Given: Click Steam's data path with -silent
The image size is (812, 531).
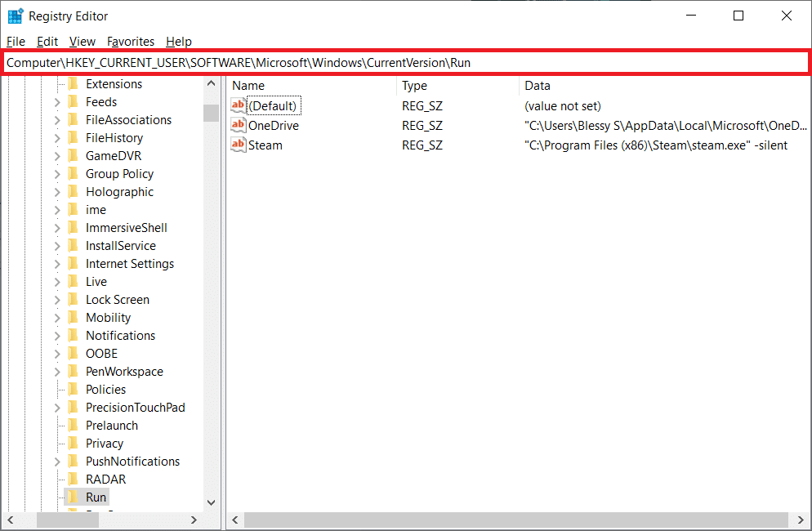Looking at the screenshot, I should 656,145.
